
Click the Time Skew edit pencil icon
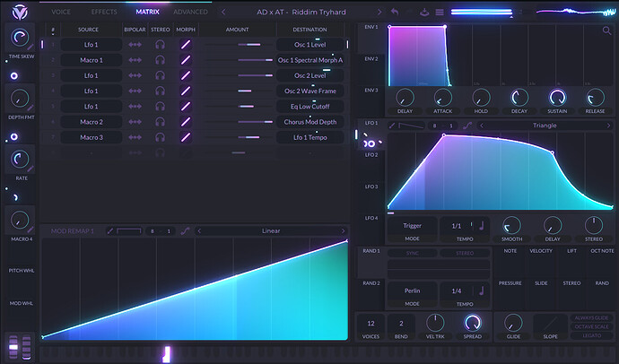click(31, 47)
